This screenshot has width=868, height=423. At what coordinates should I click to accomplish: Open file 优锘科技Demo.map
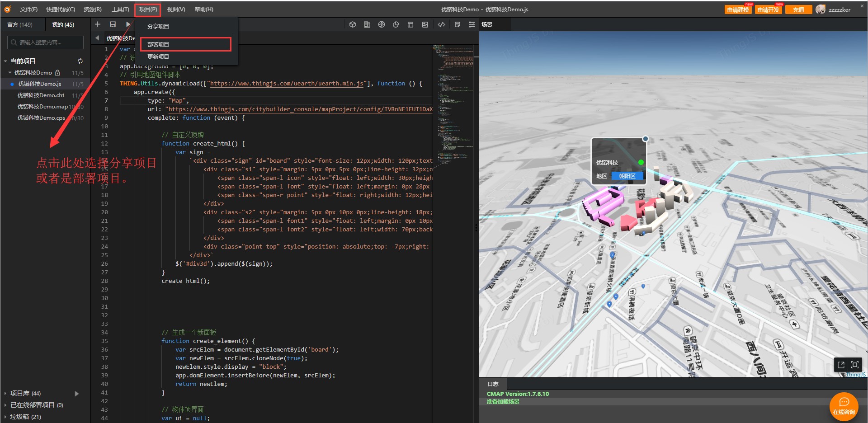(x=42, y=106)
